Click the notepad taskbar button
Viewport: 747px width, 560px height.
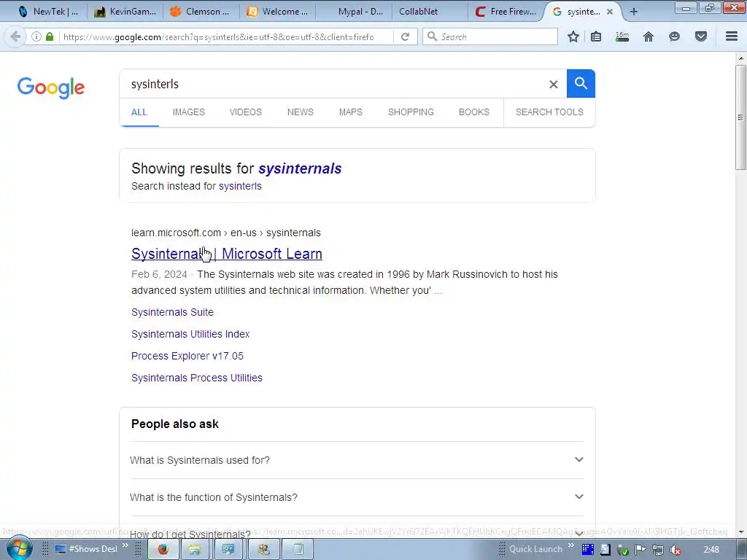tap(298, 549)
